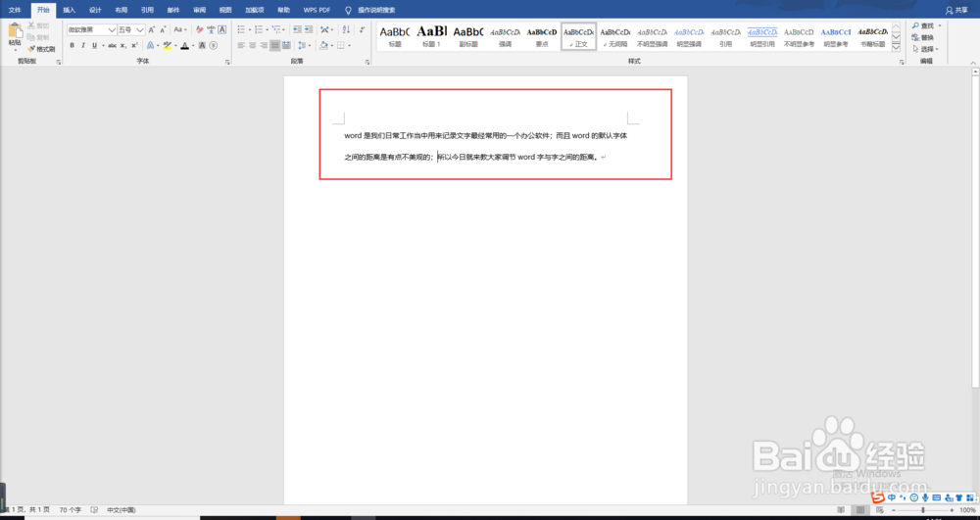Viewport: 980px width, 520px height.
Task: Show or hide paragraph marks
Action: click(x=362, y=29)
